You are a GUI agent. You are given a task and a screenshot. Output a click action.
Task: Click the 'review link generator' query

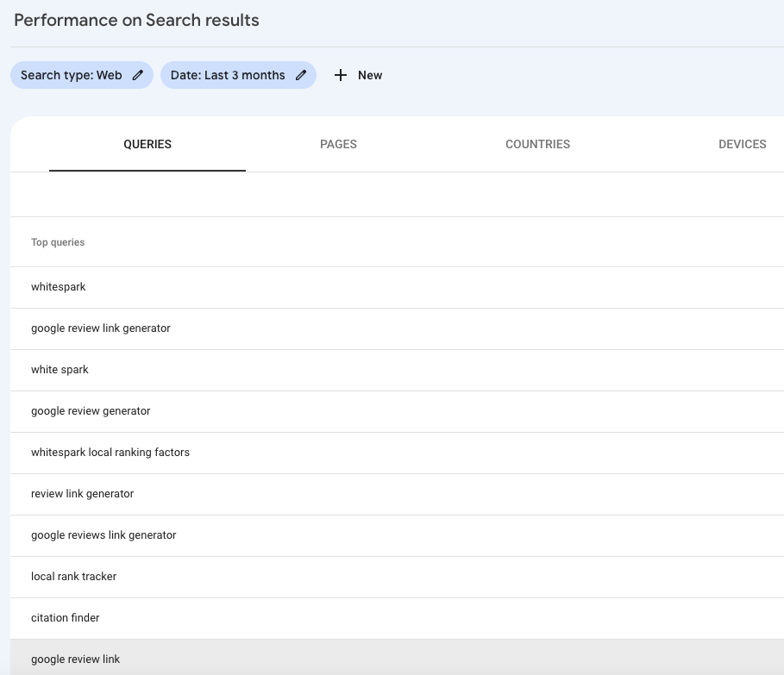[x=83, y=494]
